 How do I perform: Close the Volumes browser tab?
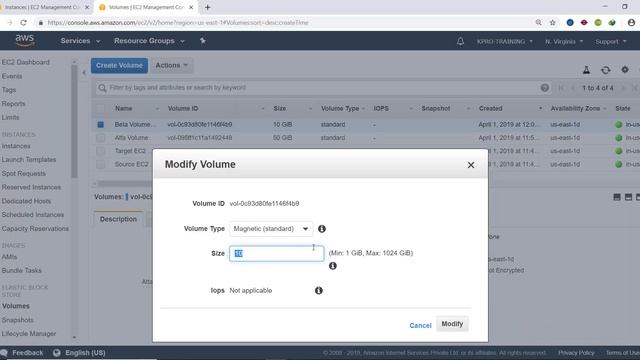[190, 7]
